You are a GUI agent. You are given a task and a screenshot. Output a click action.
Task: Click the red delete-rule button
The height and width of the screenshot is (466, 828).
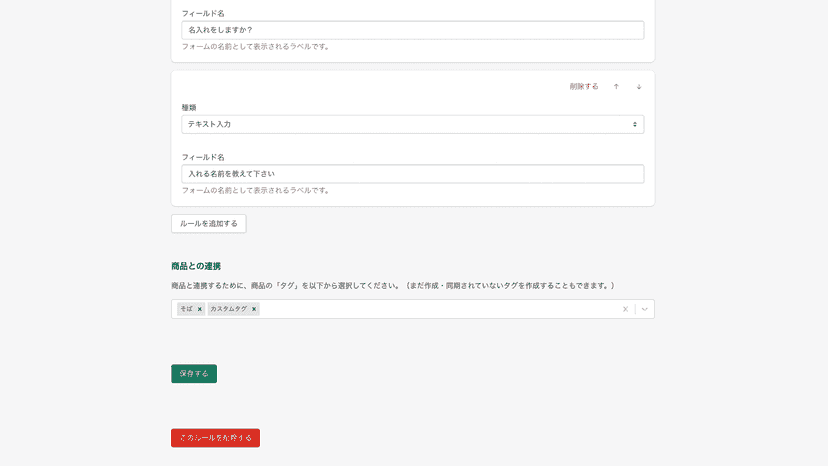215,438
